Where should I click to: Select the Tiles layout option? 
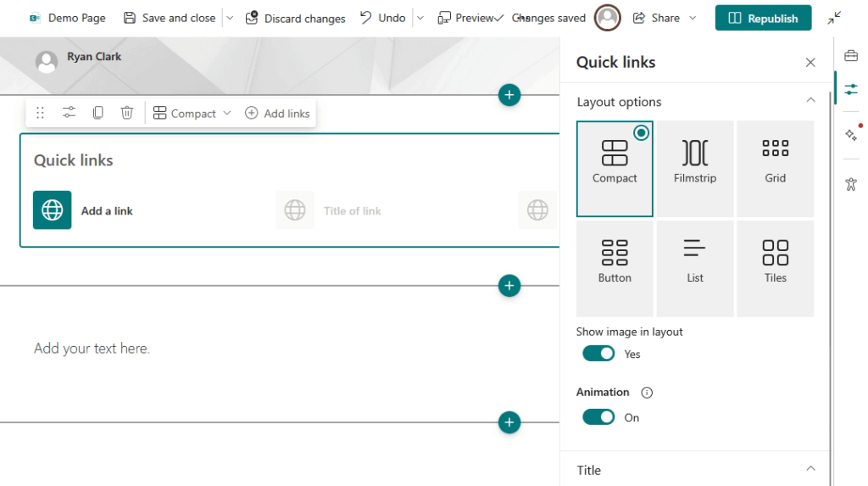point(775,268)
